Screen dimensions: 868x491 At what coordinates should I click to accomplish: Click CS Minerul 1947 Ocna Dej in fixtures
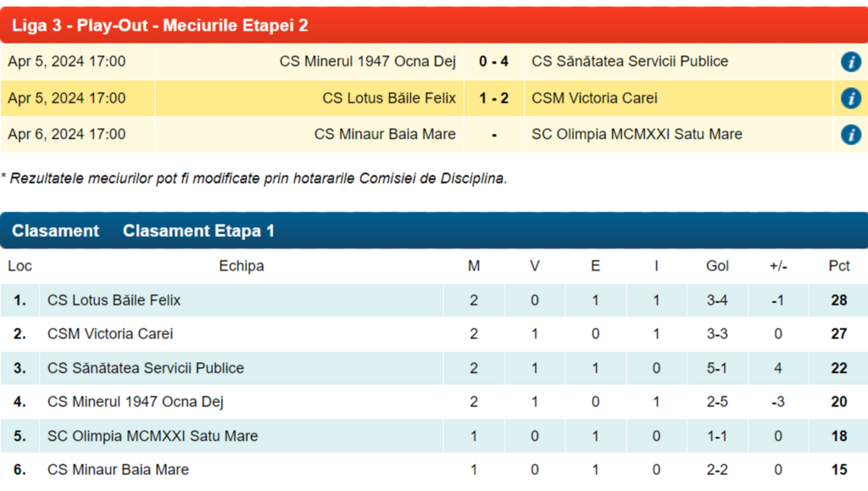(x=367, y=62)
